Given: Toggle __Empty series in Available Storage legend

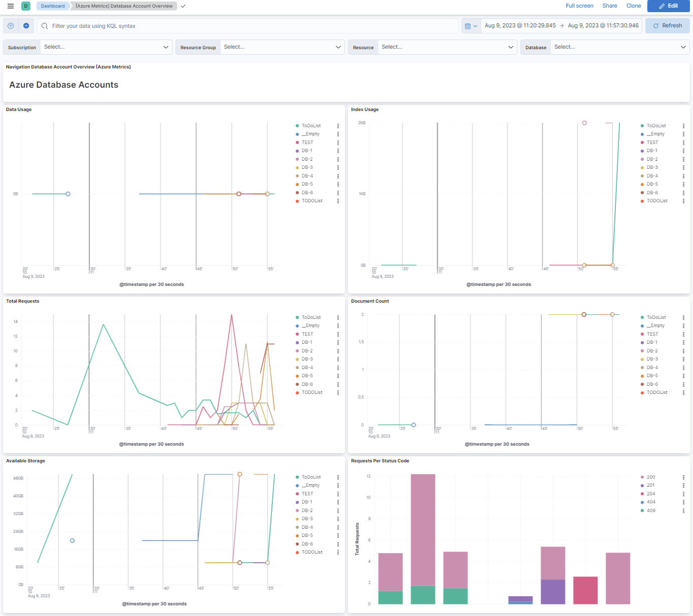Looking at the screenshot, I should pyautogui.click(x=310, y=485).
